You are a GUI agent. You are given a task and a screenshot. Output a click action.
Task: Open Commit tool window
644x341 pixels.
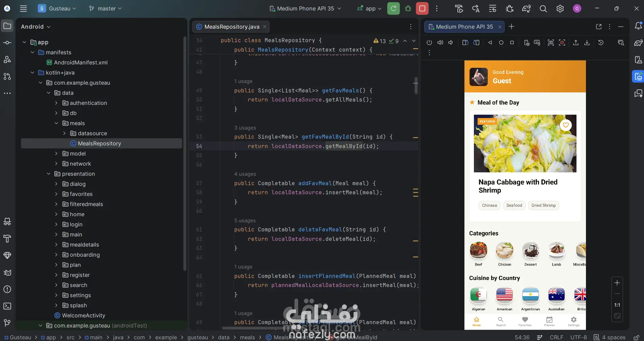pos(7,42)
